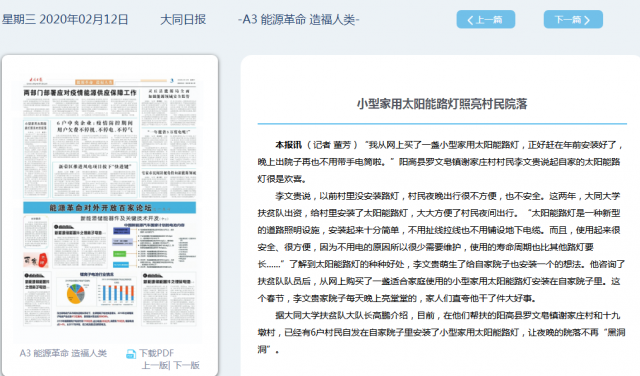Viewport: 640px width, 376px height.
Task: Go to next article with 下一篇 button
Action: (x=573, y=19)
